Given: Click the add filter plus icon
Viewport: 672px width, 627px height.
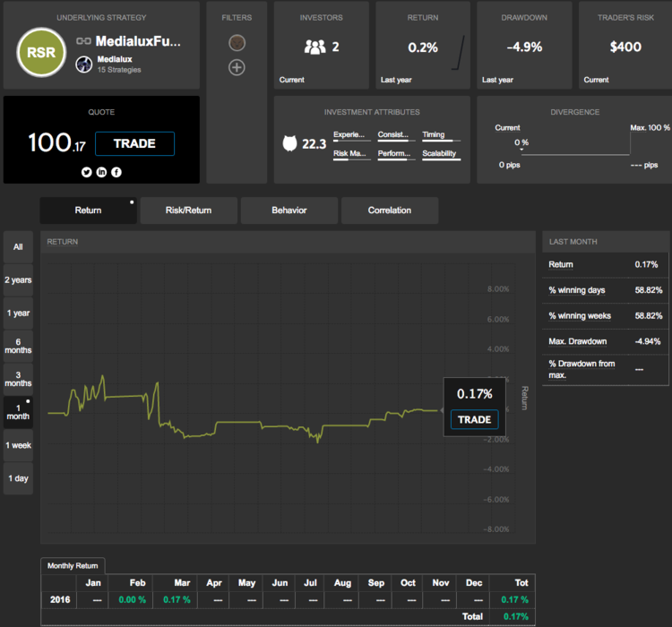Looking at the screenshot, I should coord(237,67).
